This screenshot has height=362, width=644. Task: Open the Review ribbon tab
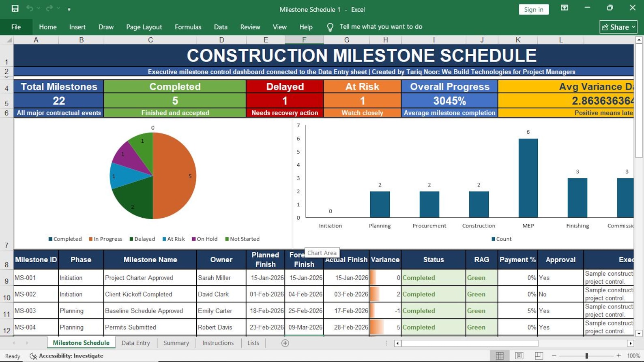(x=250, y=27)
